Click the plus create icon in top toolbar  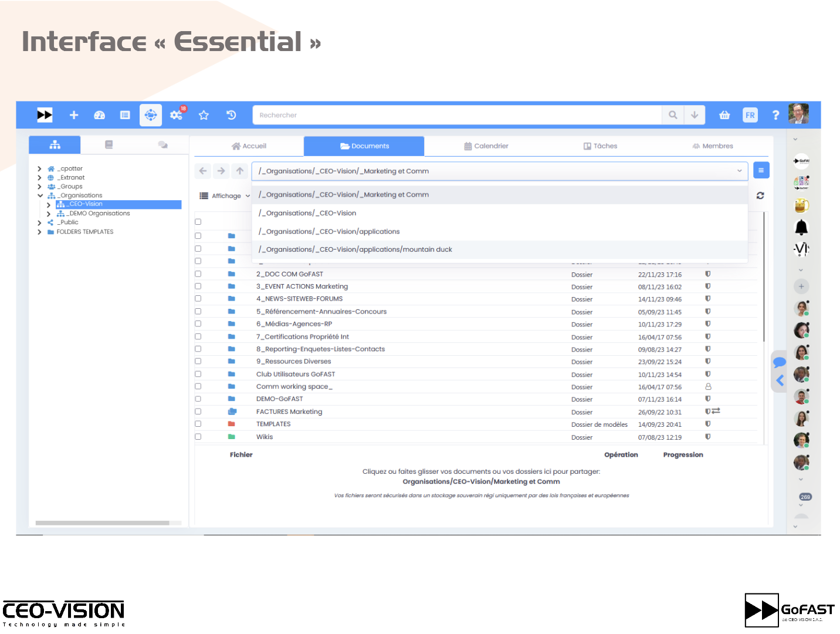74,115
